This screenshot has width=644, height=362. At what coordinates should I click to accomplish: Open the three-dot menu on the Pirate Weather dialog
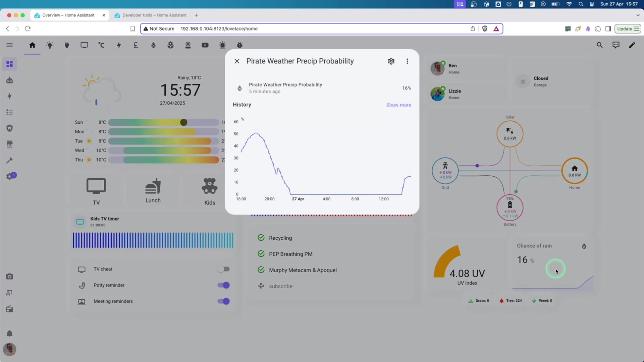click(407, 61)
